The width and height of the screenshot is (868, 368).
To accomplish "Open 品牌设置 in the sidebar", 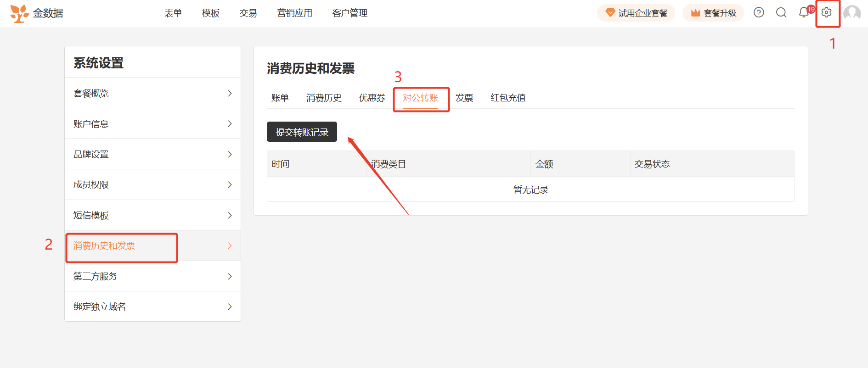I will coord(152,154).
